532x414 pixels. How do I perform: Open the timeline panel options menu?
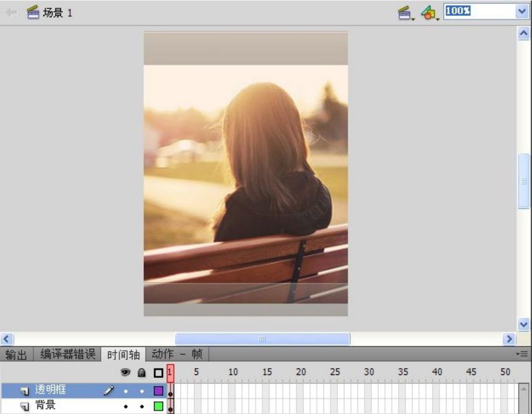[x=523, y=354]
